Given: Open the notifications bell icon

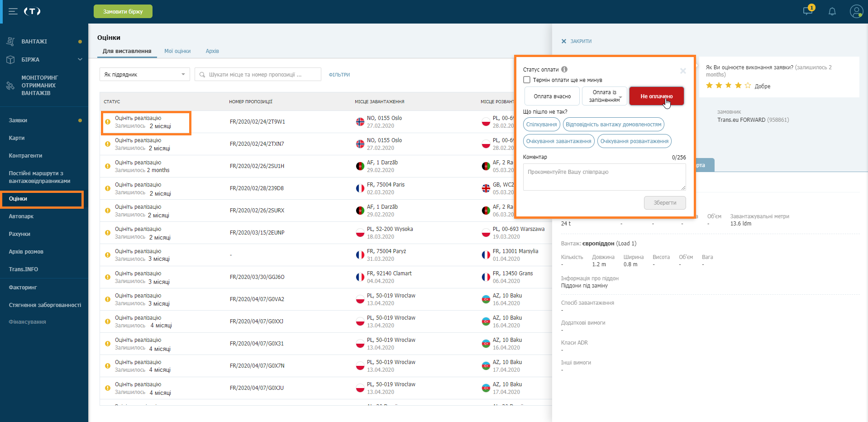Looking at the screenshot, I should point(832,11).
